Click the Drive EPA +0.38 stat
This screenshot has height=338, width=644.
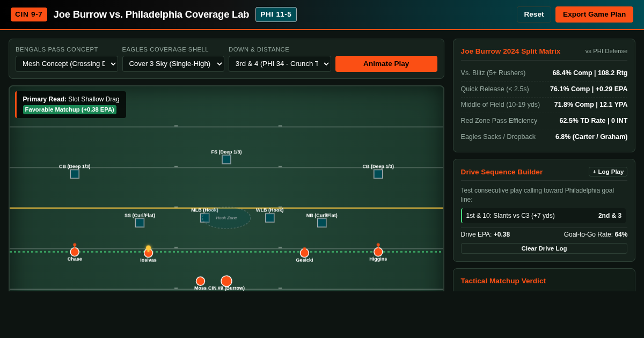[485, 234]
